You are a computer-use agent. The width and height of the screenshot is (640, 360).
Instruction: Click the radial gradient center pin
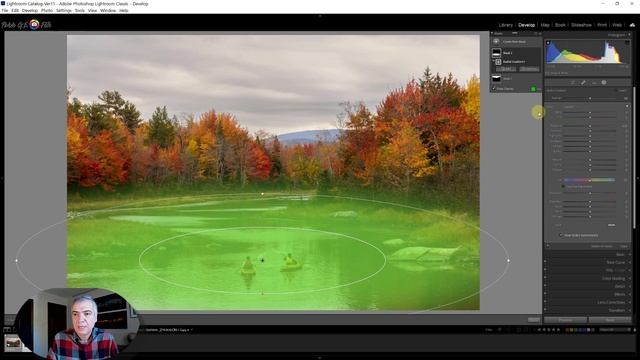262,260
